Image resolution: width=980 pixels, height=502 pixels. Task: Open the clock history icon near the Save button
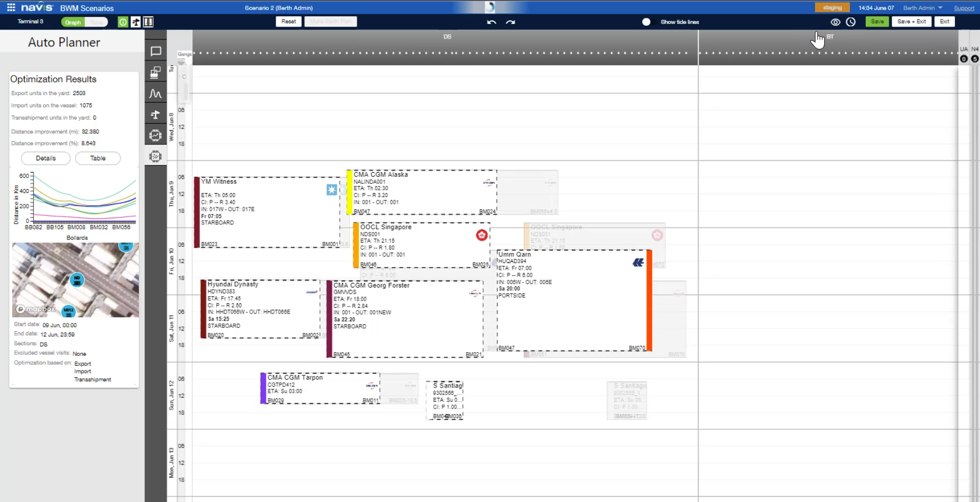tap(850, 22)
